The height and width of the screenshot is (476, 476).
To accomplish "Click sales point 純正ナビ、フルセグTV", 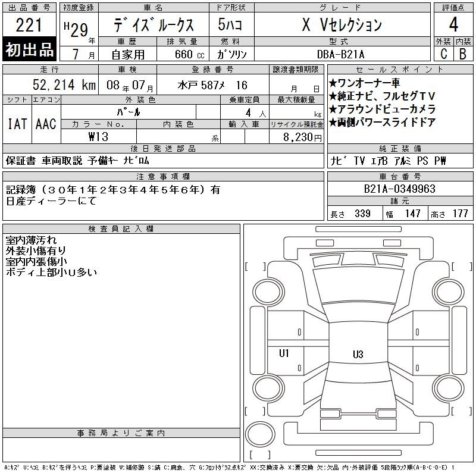I will [x=382, y=96].
